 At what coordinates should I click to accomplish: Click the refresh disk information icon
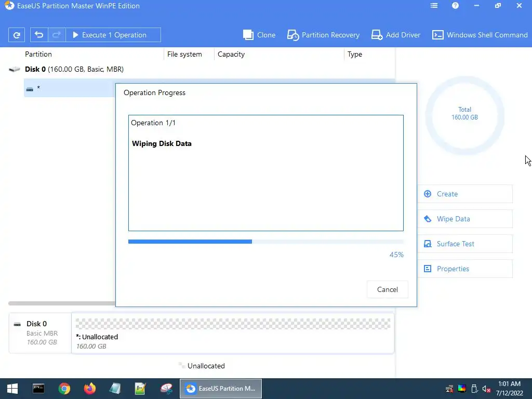[16, 35]
